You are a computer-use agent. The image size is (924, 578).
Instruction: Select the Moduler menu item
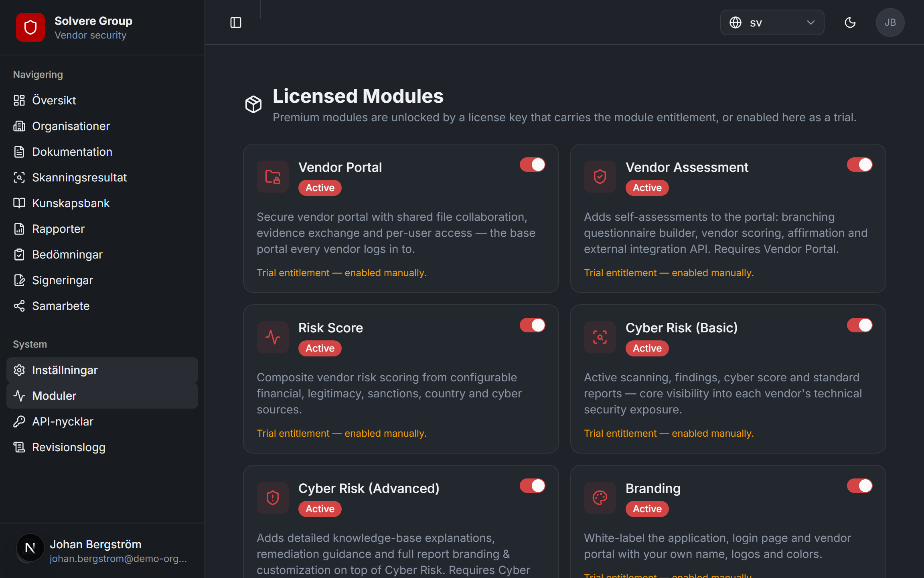click(102, 396)
